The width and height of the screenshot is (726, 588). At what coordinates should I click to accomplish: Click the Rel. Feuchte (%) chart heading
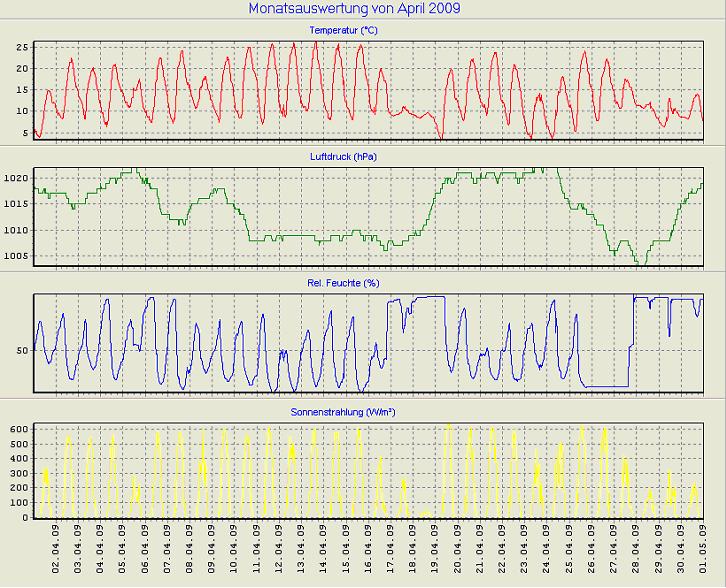coord(343,283)
